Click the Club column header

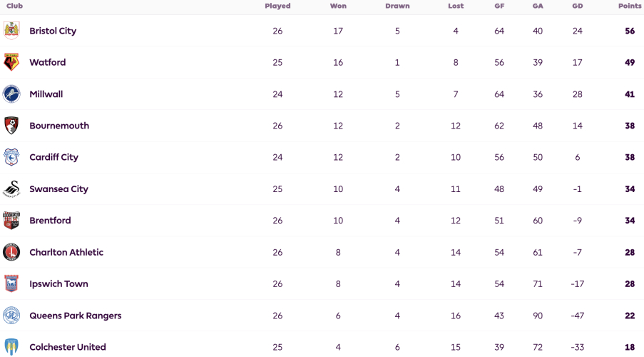pos(15,6)
